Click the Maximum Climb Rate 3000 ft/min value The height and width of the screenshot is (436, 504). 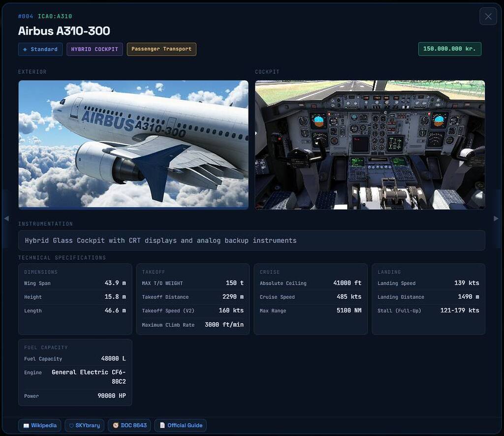tap(224, 325)
